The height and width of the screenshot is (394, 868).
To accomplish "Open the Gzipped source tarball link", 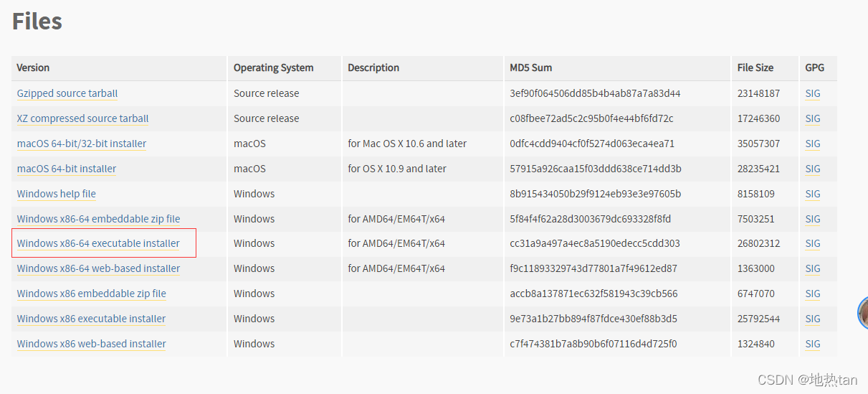I will click(67, 93).
